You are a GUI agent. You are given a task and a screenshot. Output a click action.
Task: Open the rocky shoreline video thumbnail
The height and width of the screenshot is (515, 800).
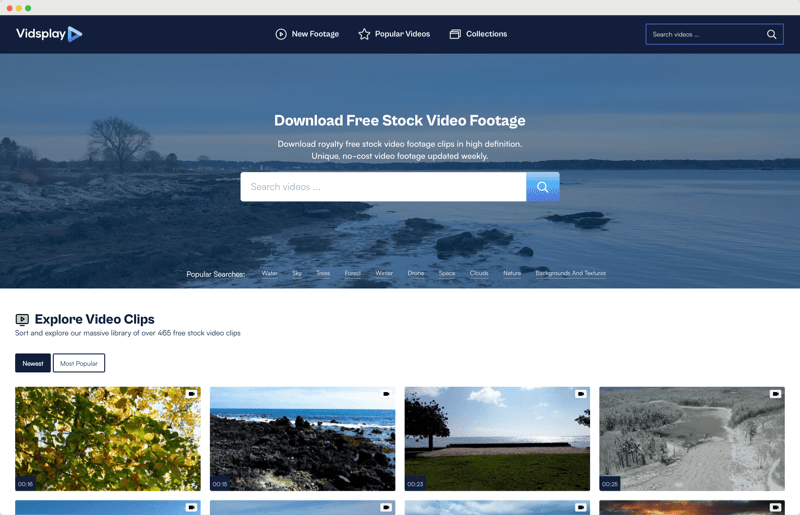pyautogui.click(x=302, y=440)
